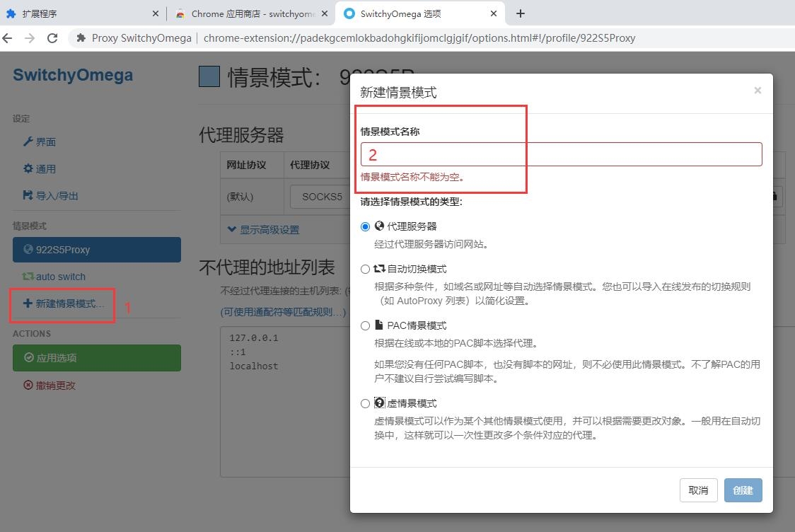Select PAC情景模式 radio option
795x532 pixels.
tap(365, 325)
